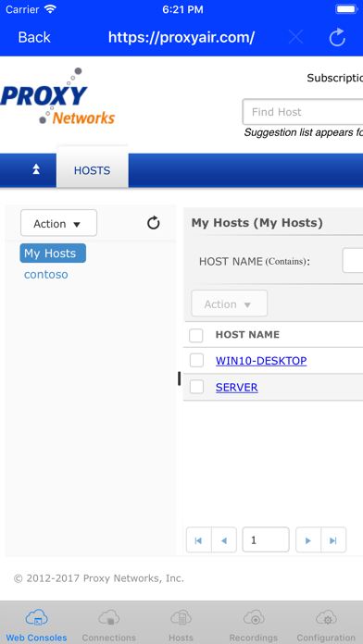Jump to the last page of hosts

[x=333, y=540]
